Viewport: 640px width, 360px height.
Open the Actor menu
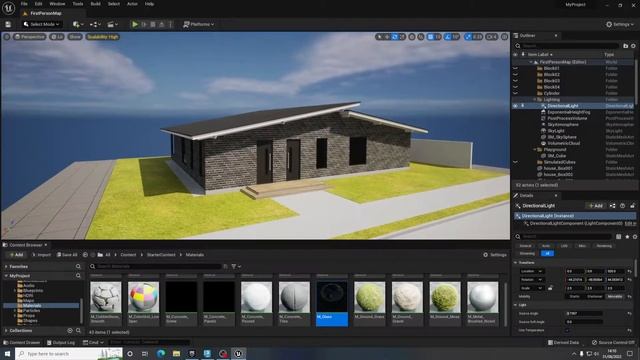tap(132, 4)
